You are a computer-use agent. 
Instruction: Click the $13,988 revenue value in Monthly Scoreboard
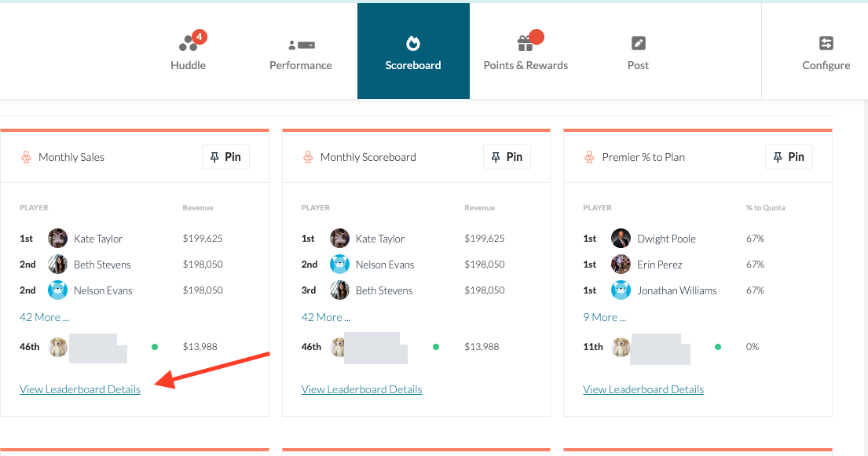(482, 347)
